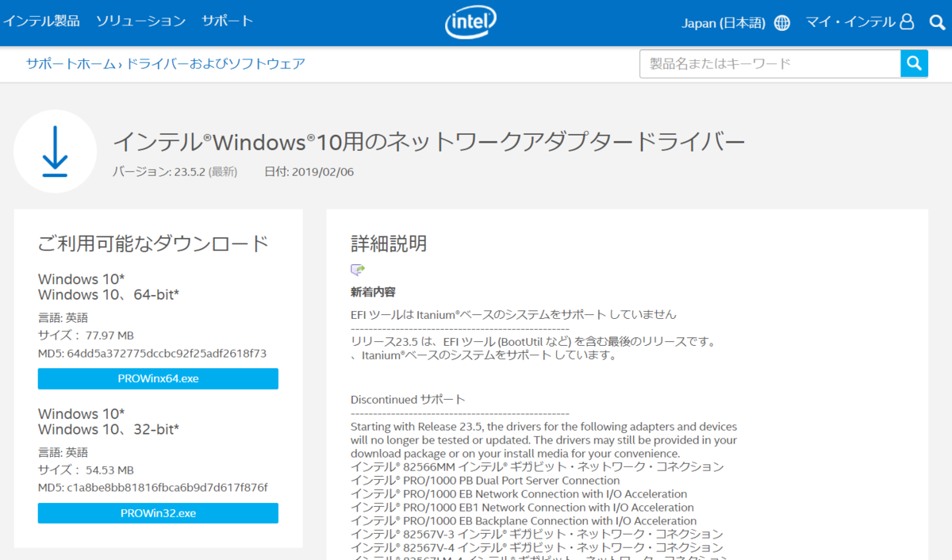
Task: Click the 82567V-4 ギガビット line
Action: click(x=537, y=547)
